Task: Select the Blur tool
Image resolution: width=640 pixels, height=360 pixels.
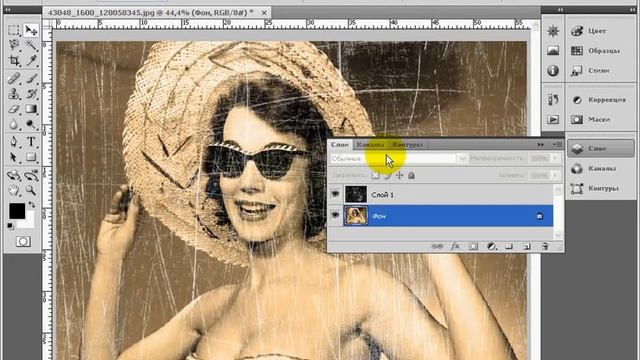Action: 14,124
